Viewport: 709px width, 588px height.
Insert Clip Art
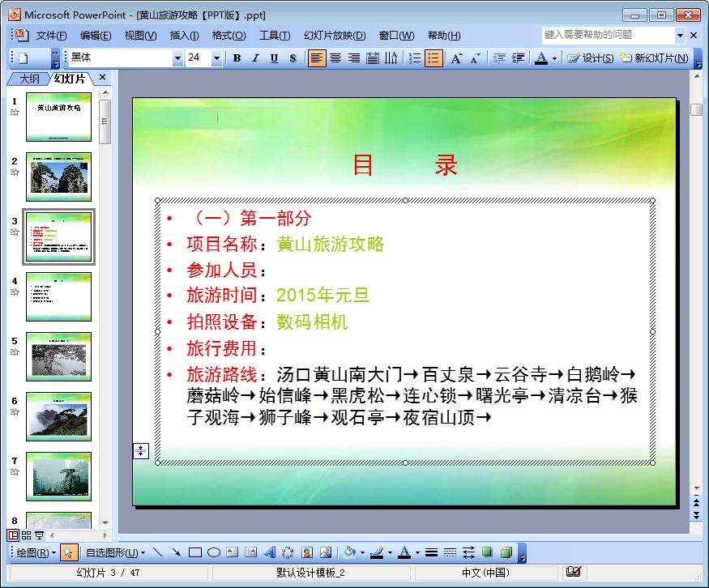307,552
